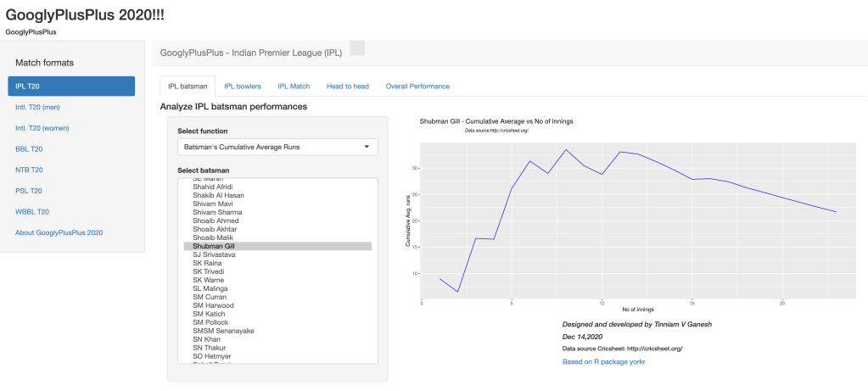The width and height of the screenshot is (868, 391).
Task: Pick SL Malinga in the batsman list
Action: point(211,288)
